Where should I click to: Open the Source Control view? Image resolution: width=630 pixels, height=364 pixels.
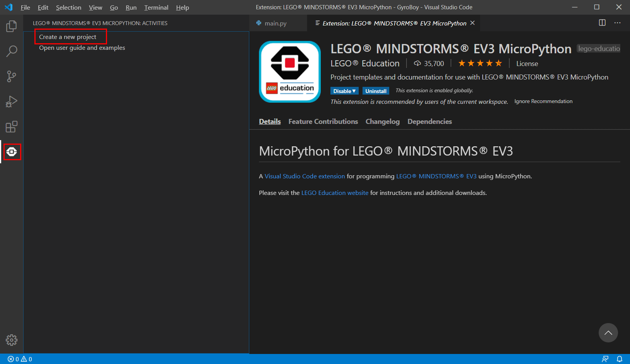point(12,76)
